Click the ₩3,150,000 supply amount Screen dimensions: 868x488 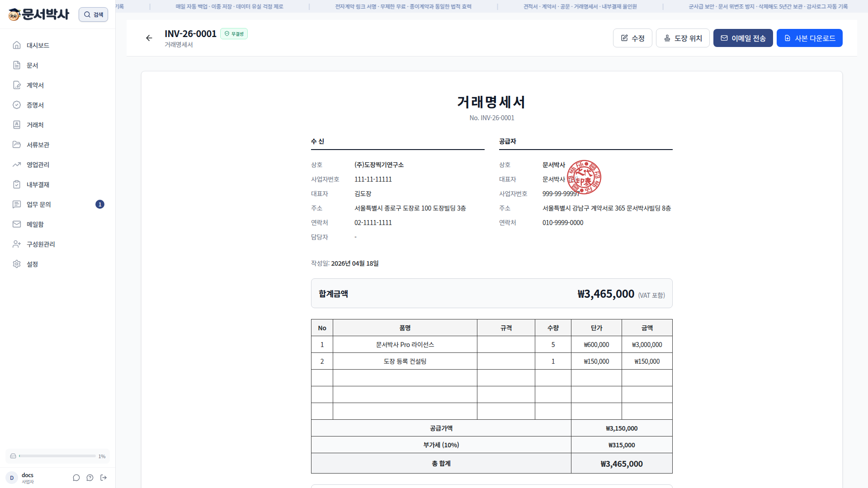pos(622,428)
